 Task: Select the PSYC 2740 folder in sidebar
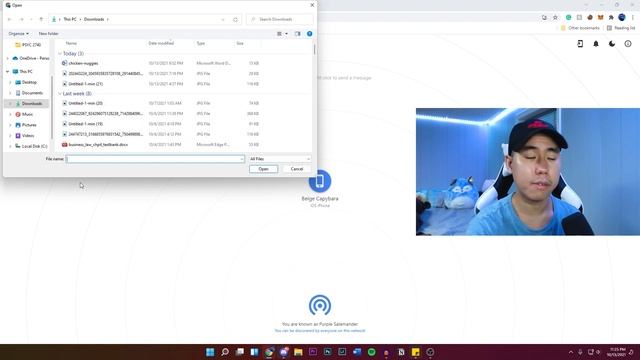[28, 45]
